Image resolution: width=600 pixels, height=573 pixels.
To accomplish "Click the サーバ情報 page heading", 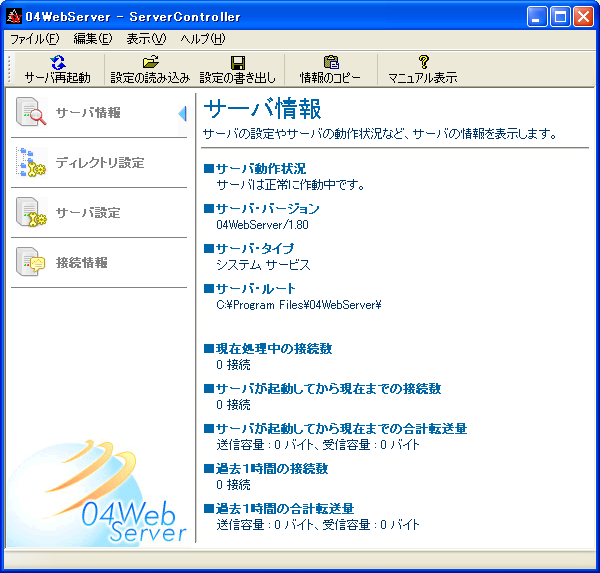I will (262, 109).
